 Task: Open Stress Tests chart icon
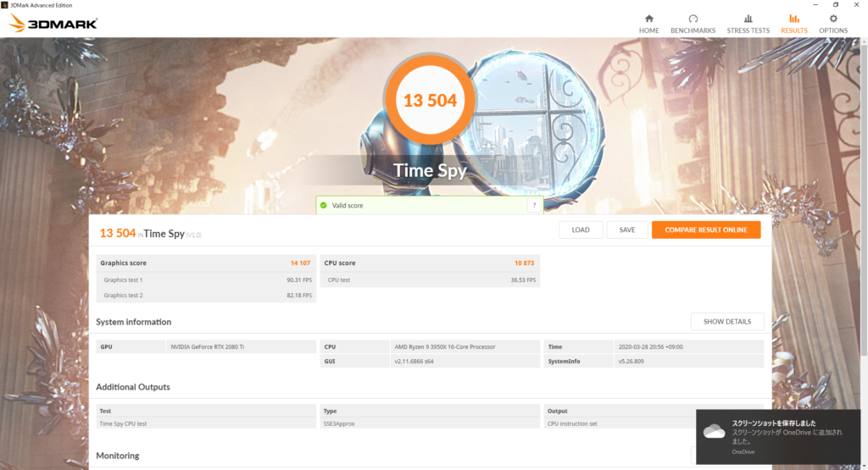click(x=748, y=19)
